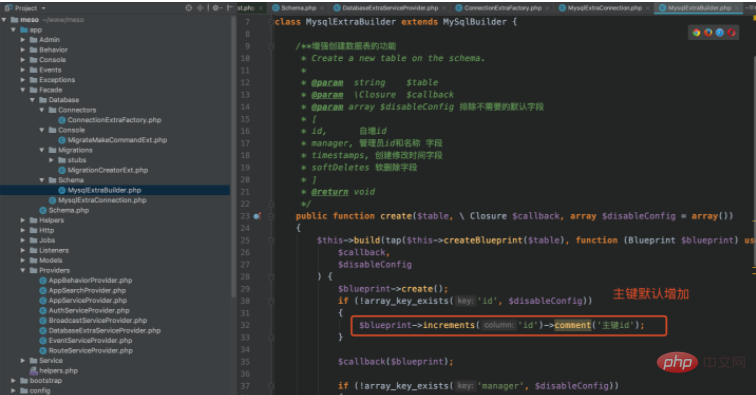Open the file in Chrome browser icon

coord(696,32)
